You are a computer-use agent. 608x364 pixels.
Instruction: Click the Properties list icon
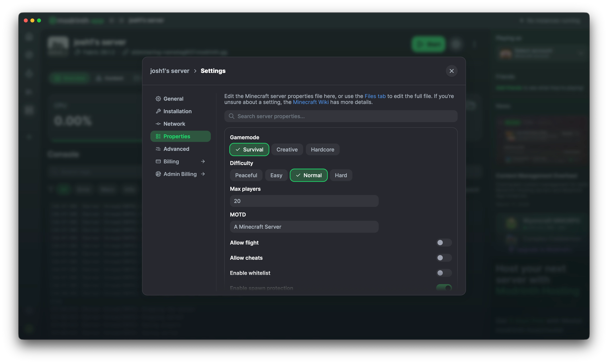point(158,136)
